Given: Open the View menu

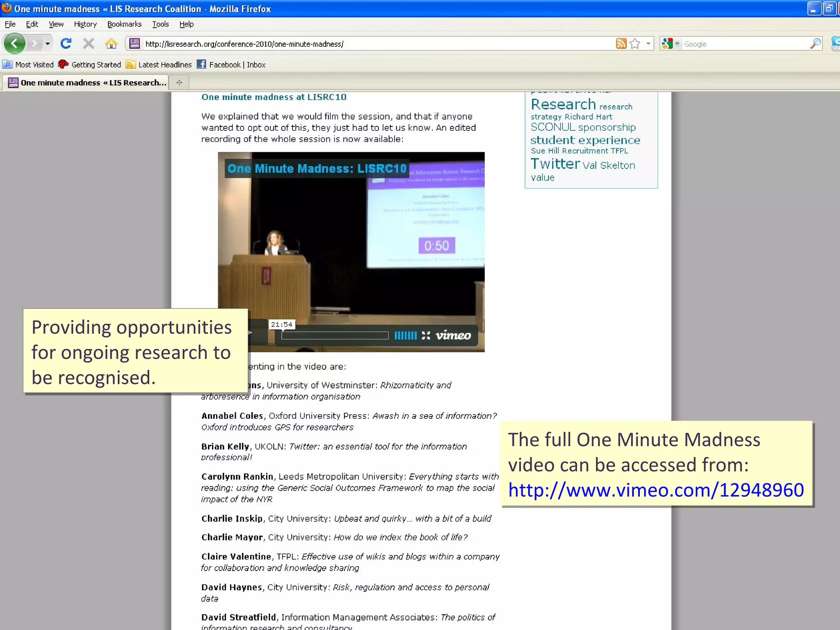Looking at the screenshot, I should pyautogui.click(x=56, y=24).
